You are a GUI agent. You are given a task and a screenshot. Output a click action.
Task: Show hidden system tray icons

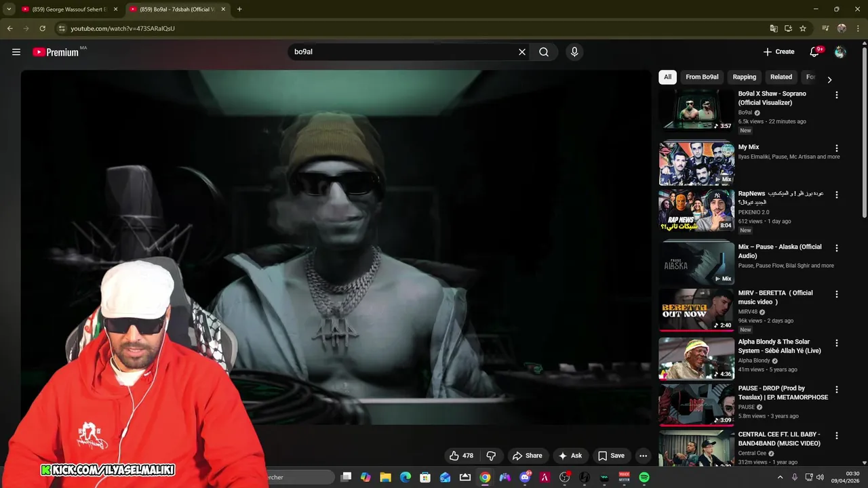(x=779, y=477)
